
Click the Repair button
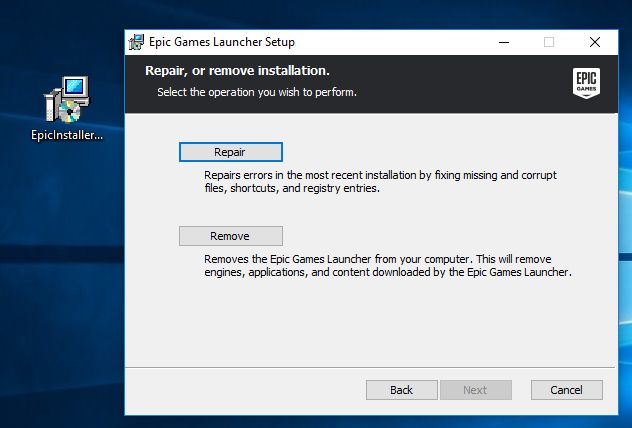pos(231,152)
